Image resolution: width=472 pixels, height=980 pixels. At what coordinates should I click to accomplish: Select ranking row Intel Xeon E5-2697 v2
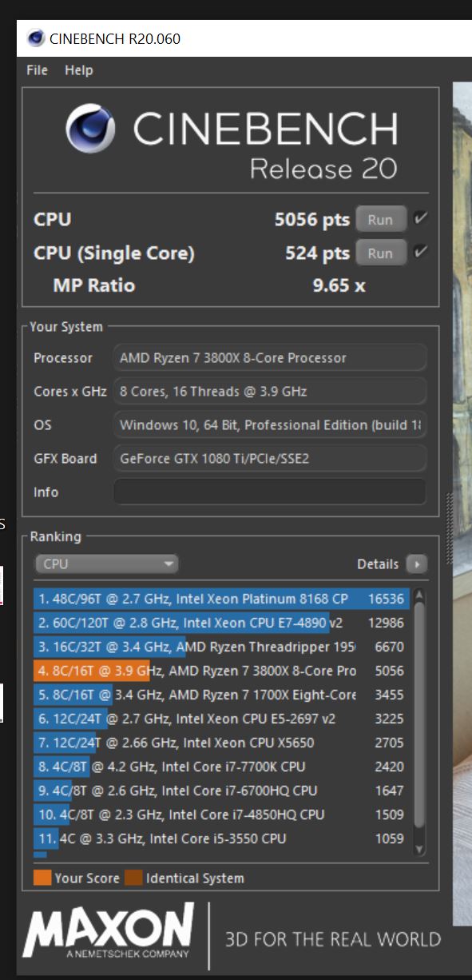tap(221, 719)
